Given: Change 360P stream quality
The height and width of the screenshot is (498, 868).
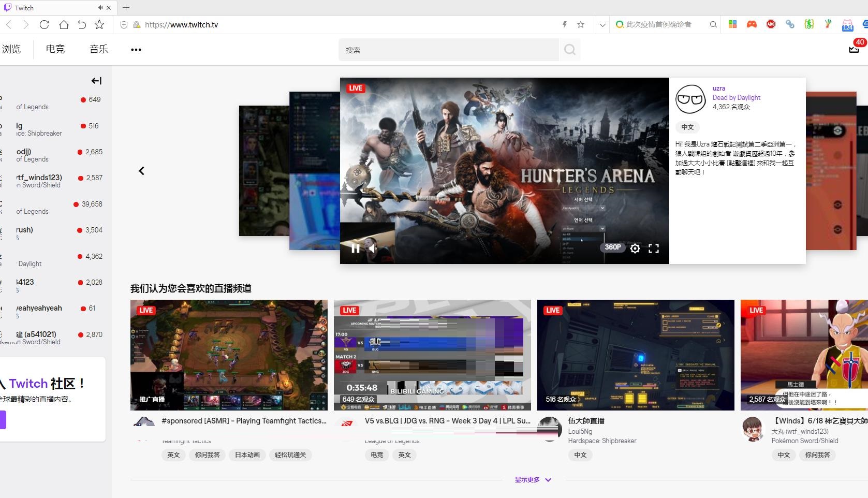Looking at the screenshot, I should [613, 247].
